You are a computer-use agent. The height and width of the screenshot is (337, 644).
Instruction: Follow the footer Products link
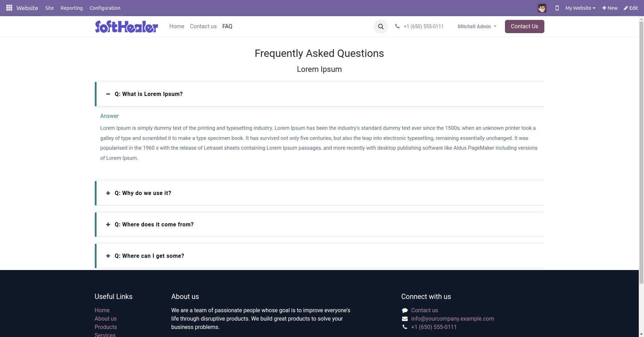click(106, 327)
